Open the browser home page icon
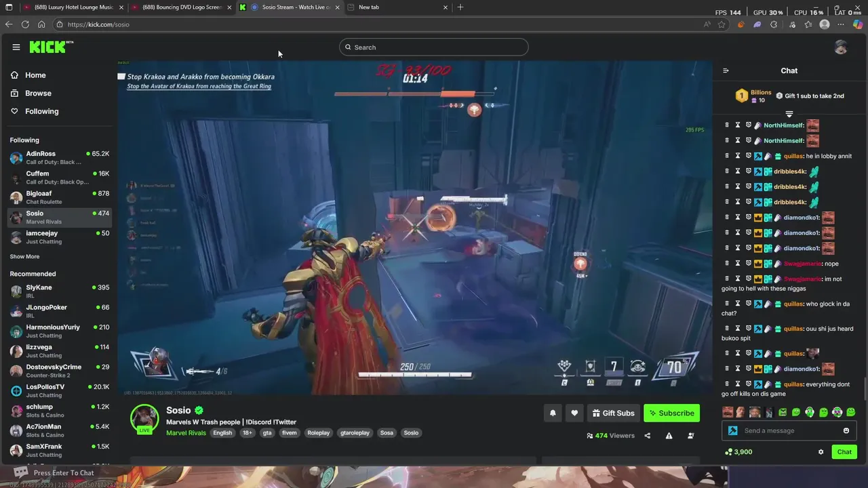868x488 pixels. (x=41, y=24)
